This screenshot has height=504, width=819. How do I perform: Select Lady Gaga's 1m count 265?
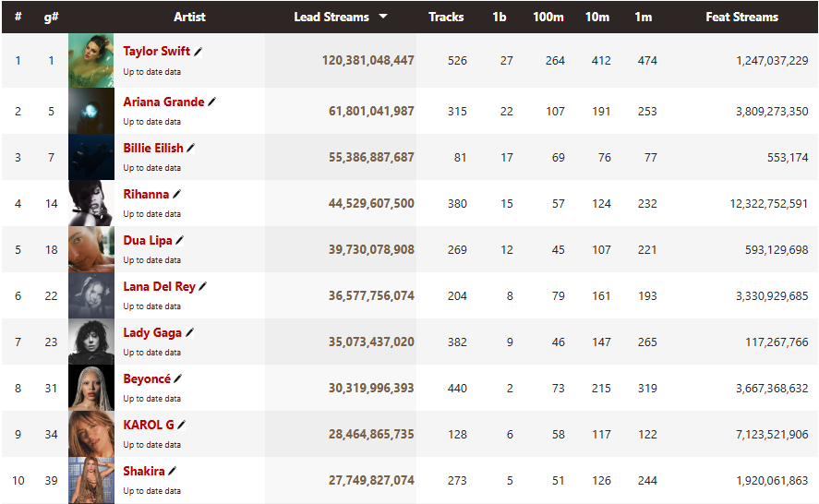point(647,342)
